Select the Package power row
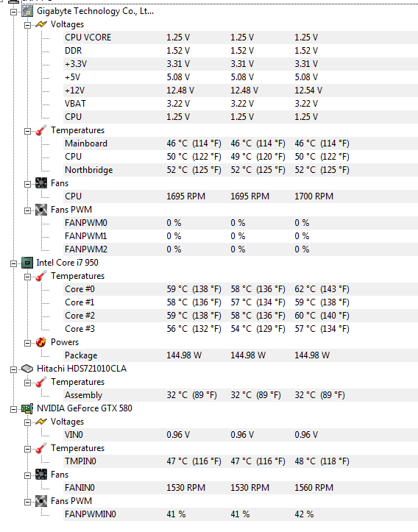418x532 pixels. click(x=241, y=355)
